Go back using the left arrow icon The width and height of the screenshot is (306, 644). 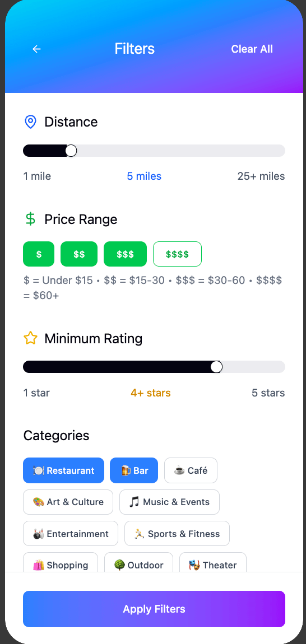(x=36, y=49)
